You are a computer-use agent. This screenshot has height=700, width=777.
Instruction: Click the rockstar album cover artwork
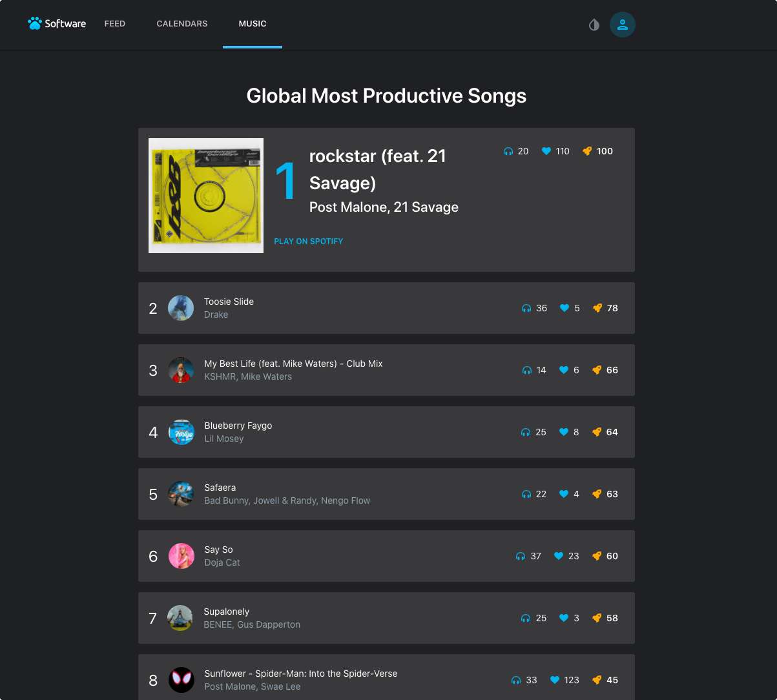[x=205, y=195]
